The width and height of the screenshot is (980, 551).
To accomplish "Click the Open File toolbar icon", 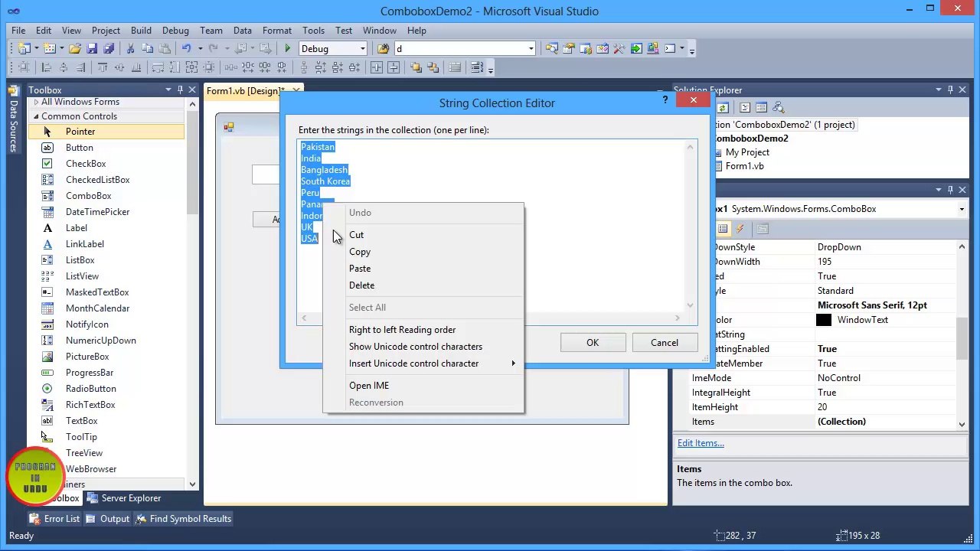I will [x=75, y=49].
